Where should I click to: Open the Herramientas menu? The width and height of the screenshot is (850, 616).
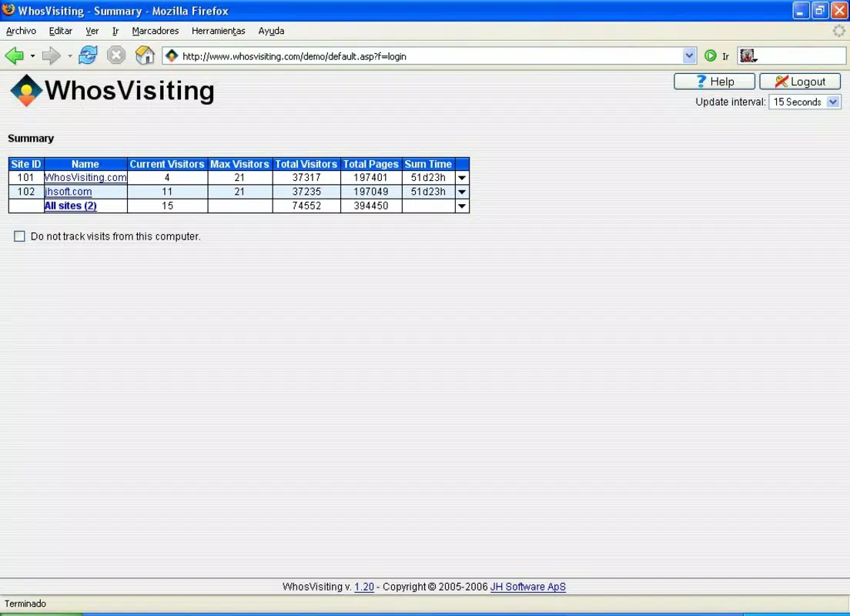point(219,31)
